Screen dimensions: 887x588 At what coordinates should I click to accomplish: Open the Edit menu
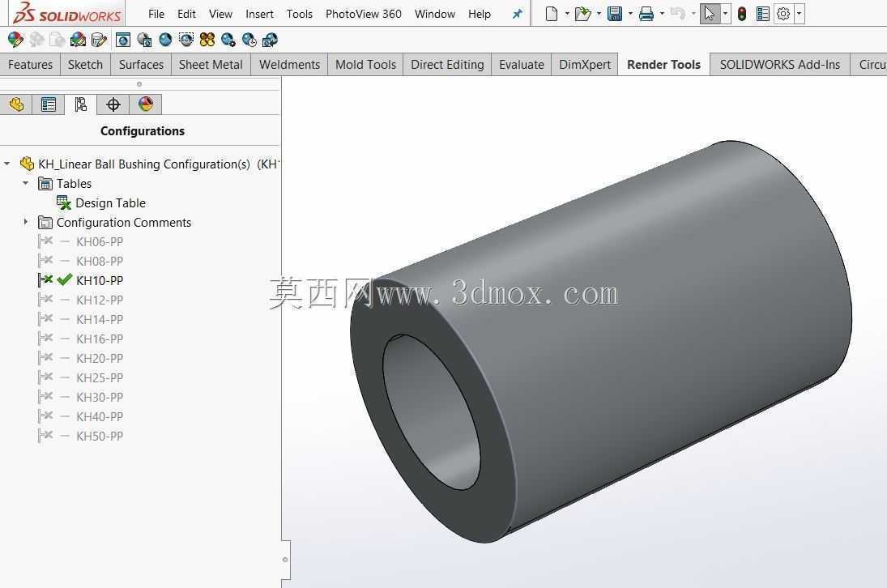pos(186,14)
